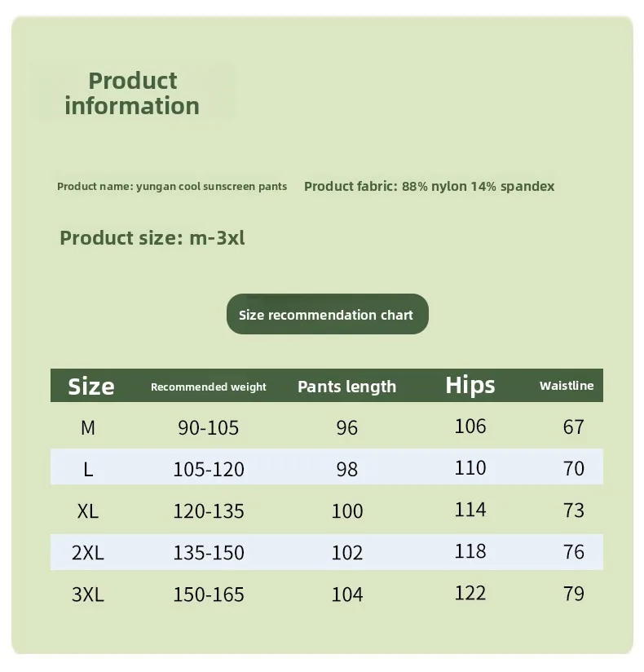Click the Product information heading

click(132, 93)
